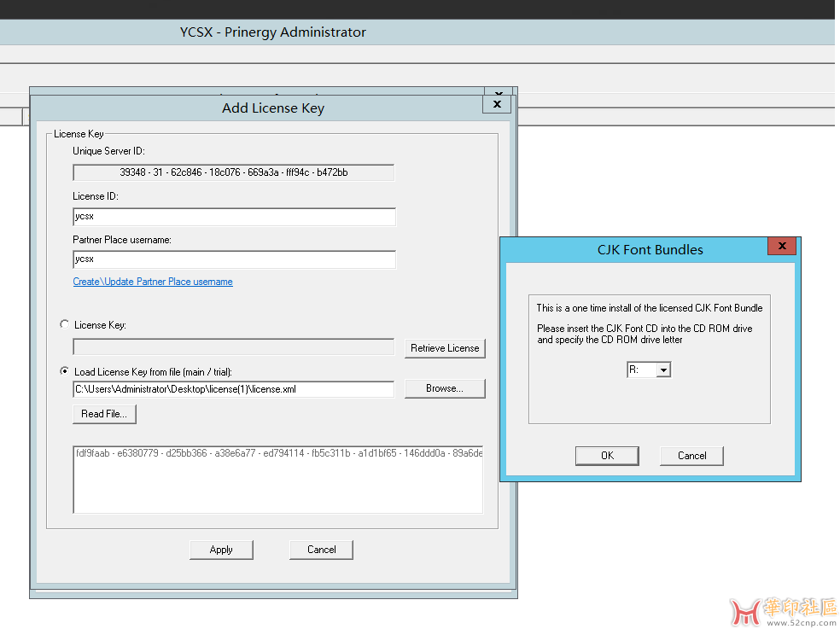Click the Browse... button
This screenshot has width=840, height=629.
(x=445, y=388)
